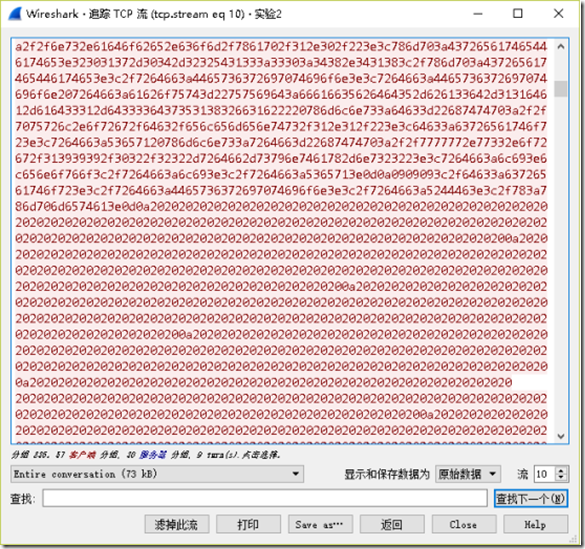Click hex line starting with 465446174653e3c2f
Image resolution: width=585 pixels, height=549 pixels.
281,78
